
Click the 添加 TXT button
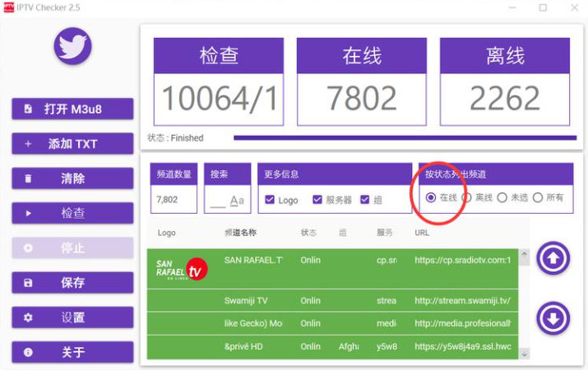72,144
